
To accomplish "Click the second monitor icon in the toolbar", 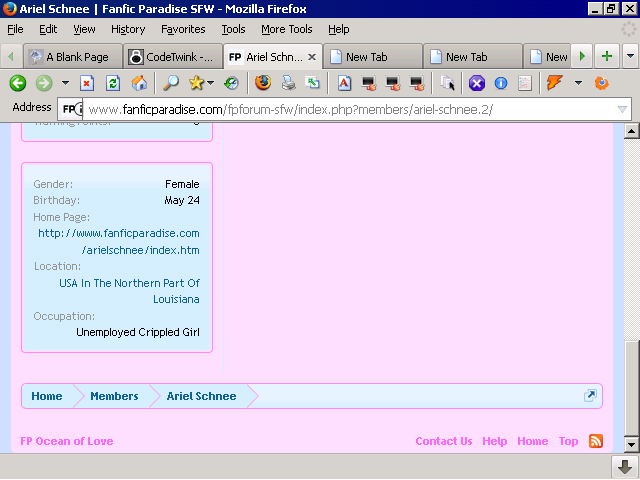I will tap(393, 83).
